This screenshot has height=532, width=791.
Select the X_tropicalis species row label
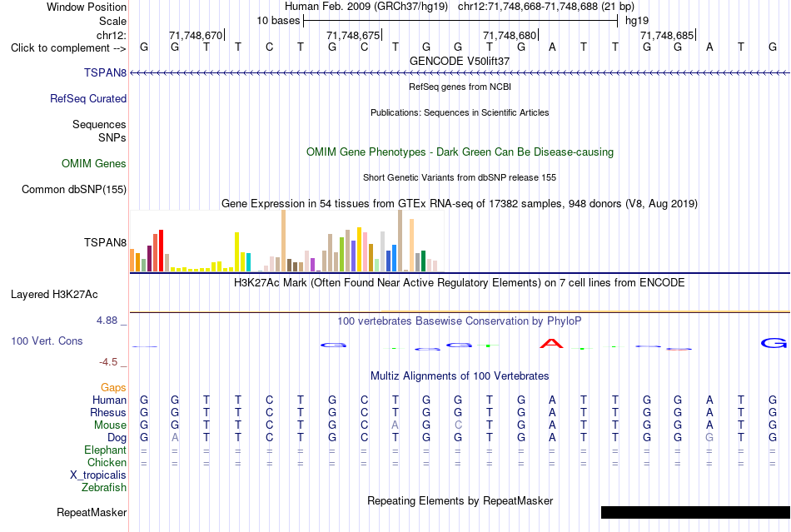(x=98, y=475)
